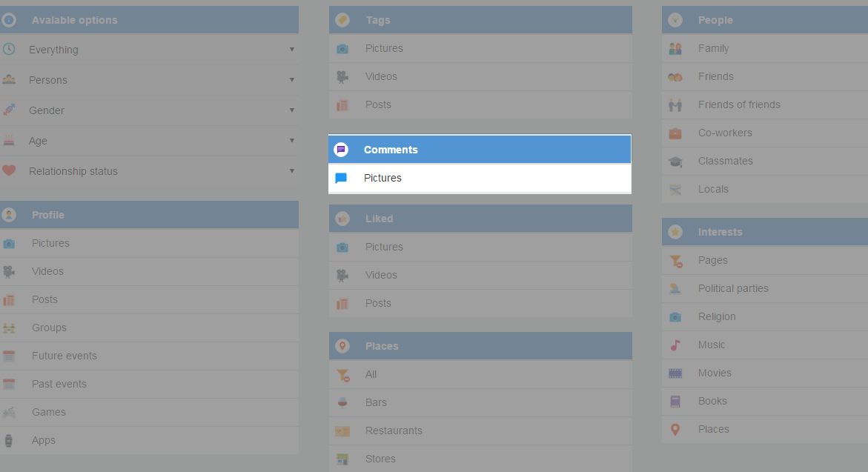868x472 pixels.
Task: Click the Music note icon
Action: click(675, 345)
